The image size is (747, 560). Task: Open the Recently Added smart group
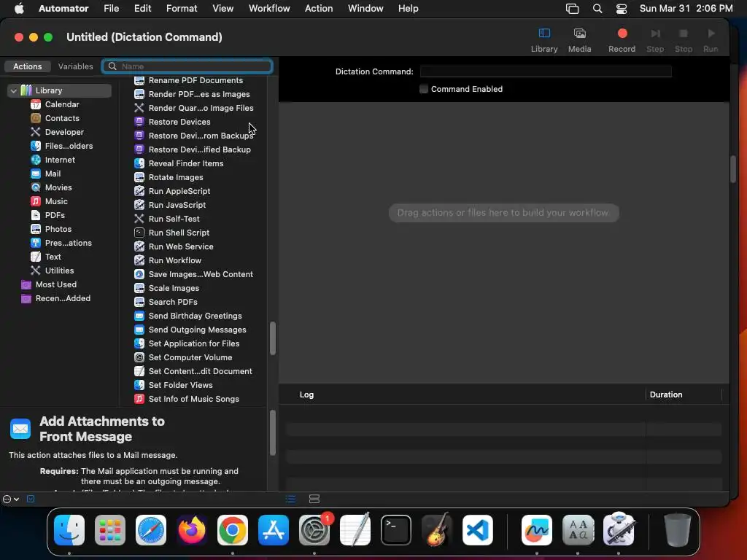[x=63, y=298]
